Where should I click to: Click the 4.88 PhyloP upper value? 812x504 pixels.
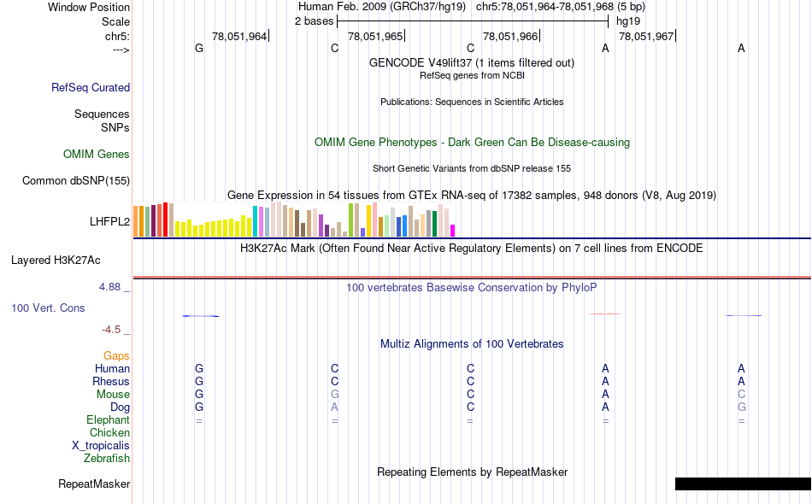pyautogui.click(x=109, y=287)
